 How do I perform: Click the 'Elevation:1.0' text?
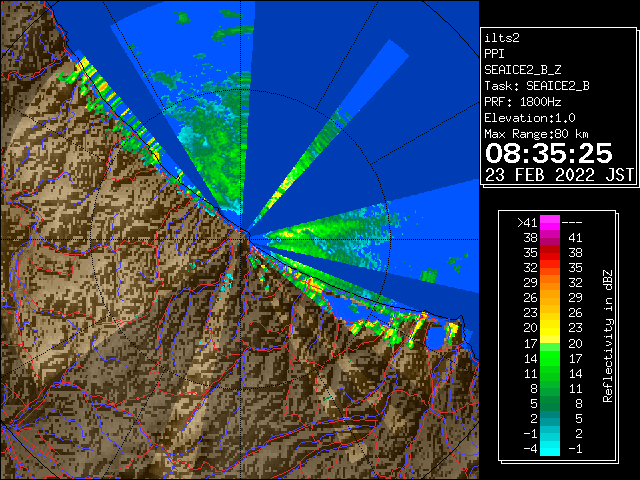pos(530,118)
